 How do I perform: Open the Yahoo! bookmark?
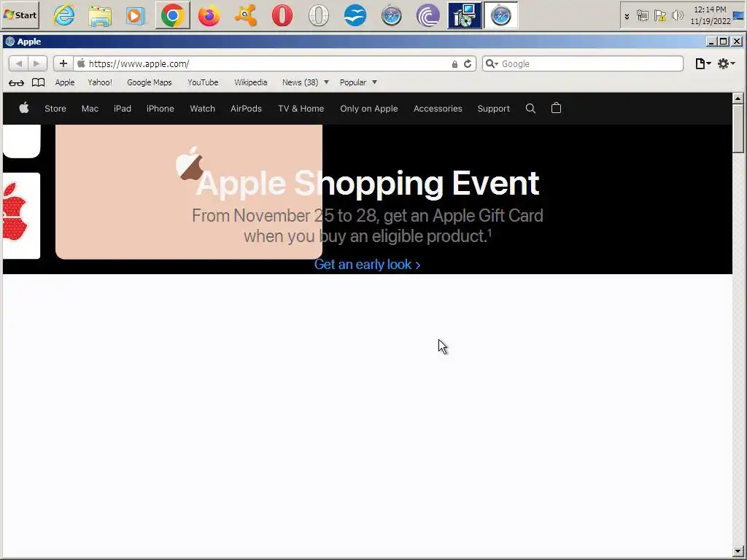(x=100, y=82)
